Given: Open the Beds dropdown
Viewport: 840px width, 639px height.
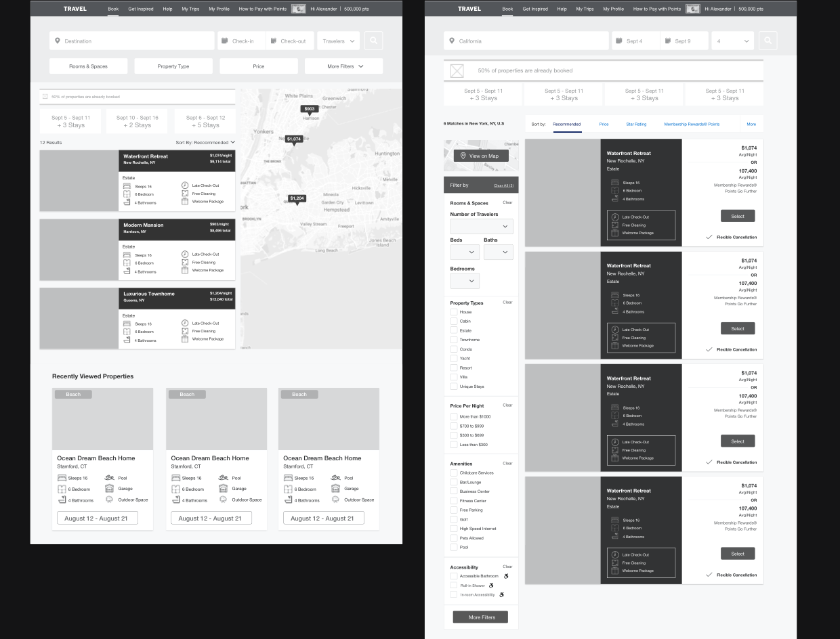Looking at the screenshot, I should 465,252.
